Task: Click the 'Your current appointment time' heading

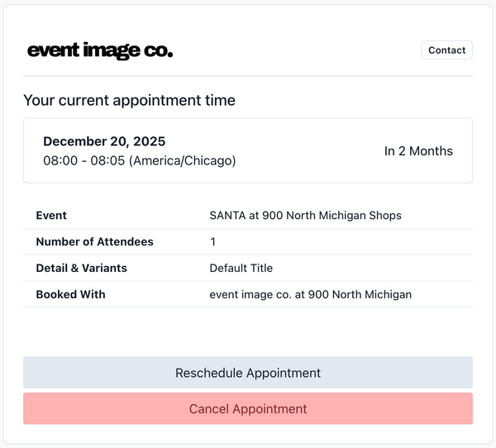Action: coord(129,100)
